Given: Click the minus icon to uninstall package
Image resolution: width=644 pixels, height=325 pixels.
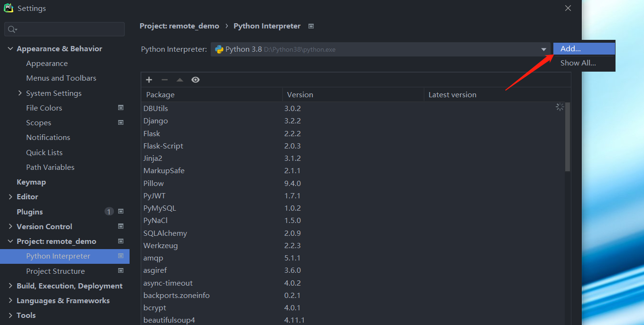Looking at the screenshot, I should point(165,80).
